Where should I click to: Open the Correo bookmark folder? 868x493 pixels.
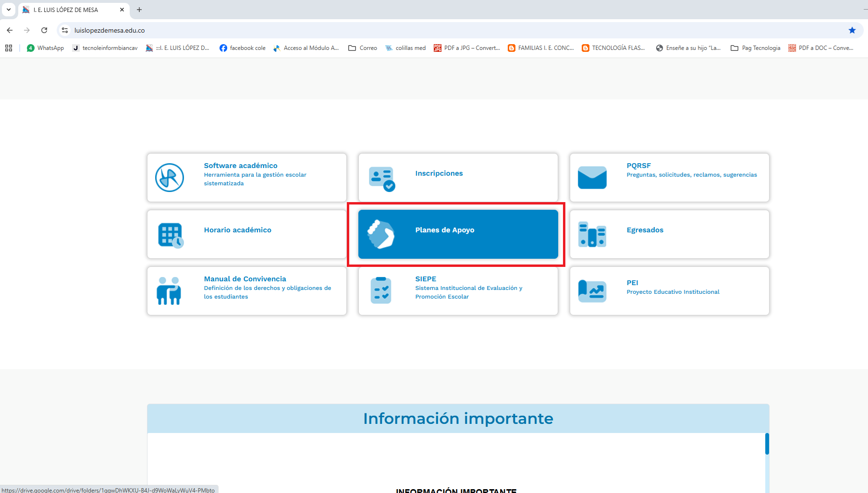[363, 48]
